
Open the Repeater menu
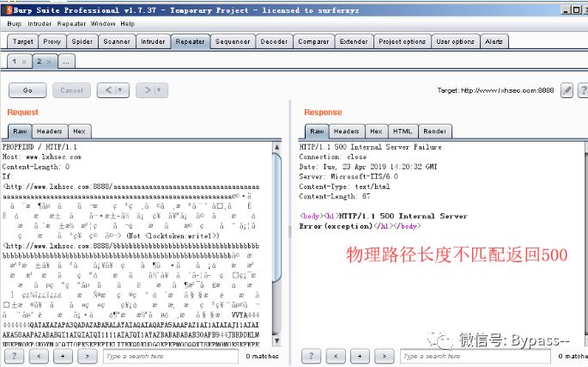coord(71,24)
